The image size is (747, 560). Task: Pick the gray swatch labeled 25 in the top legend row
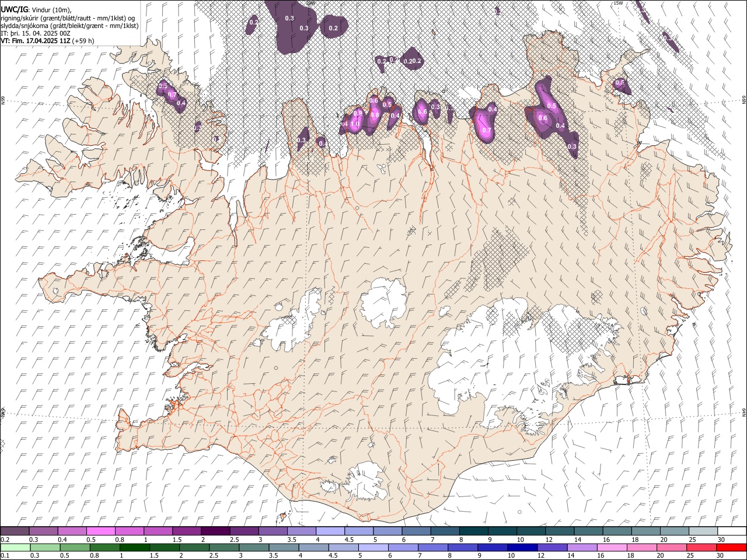(704, 531)
